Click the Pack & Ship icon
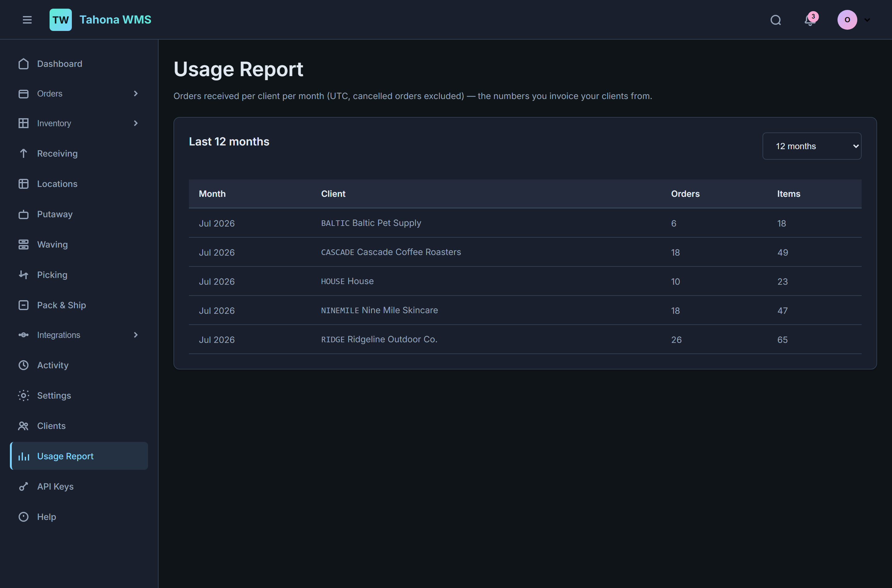Screen dimensions: 892x588 click(24, 305)
